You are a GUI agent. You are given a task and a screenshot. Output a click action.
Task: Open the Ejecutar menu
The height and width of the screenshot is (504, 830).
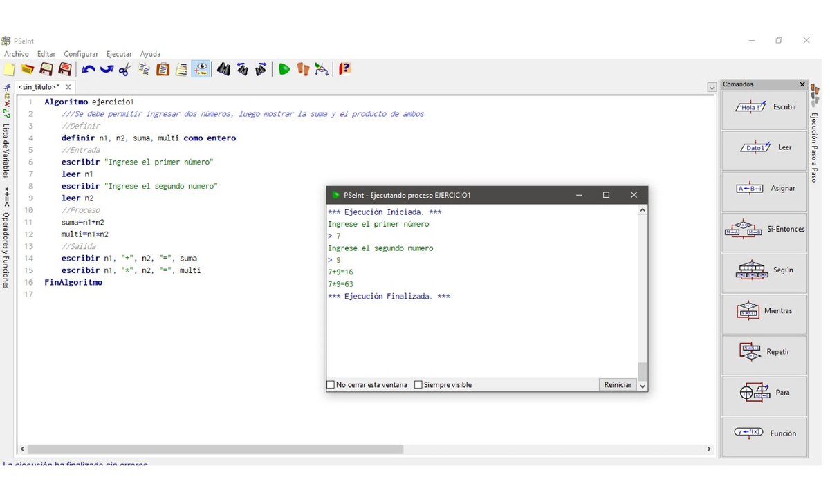pyautogui.click(x=118, y=54)
